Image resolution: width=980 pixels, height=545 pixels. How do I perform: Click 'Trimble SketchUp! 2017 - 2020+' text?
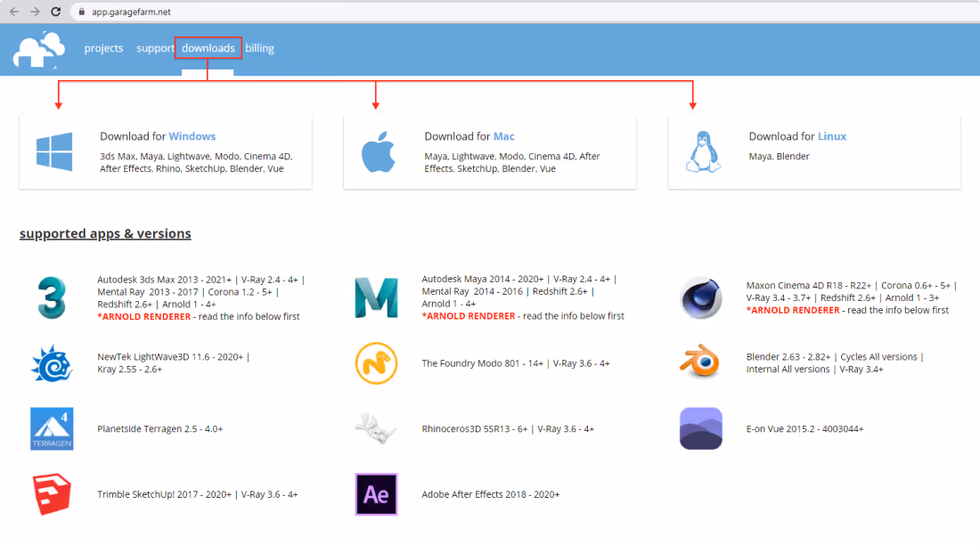(x=165, y=494)
